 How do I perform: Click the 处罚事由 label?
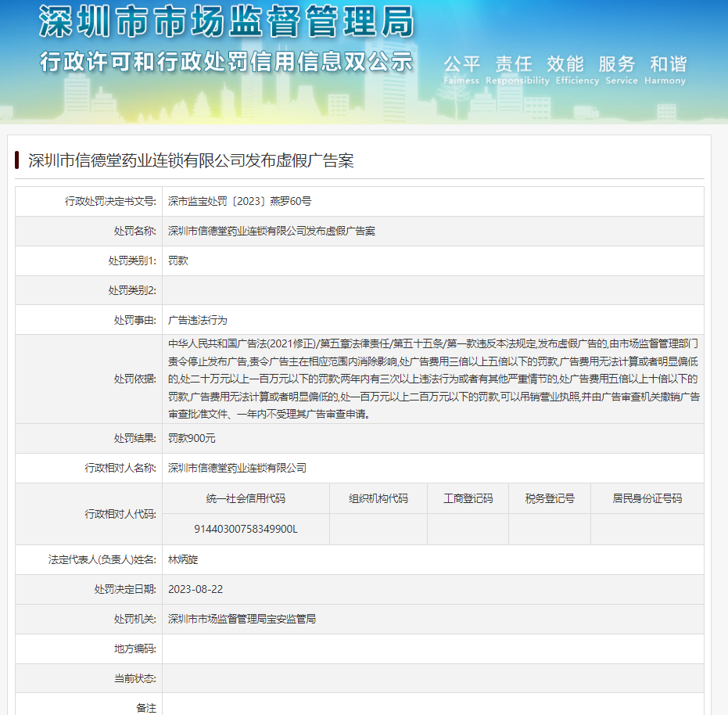tap(135, 320)
